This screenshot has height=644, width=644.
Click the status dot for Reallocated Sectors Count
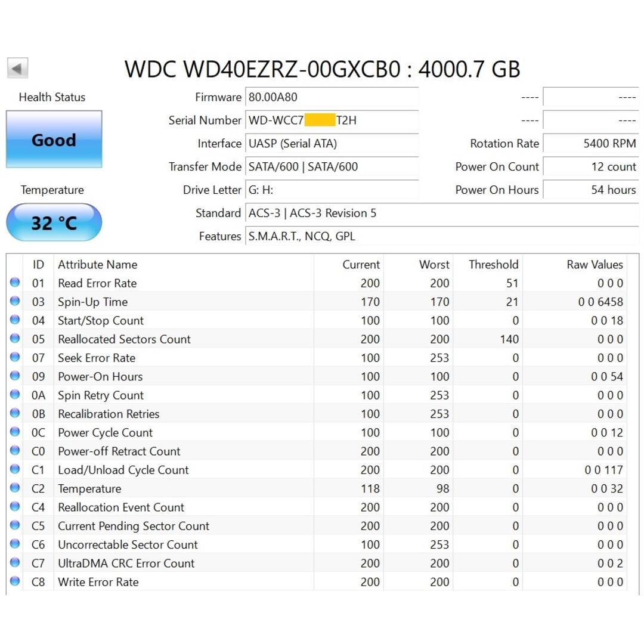pos(15,339)
